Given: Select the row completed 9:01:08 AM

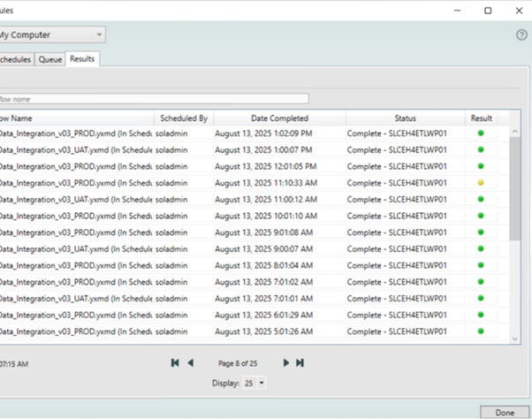Looking at the screenshot, I should point(255,232).
